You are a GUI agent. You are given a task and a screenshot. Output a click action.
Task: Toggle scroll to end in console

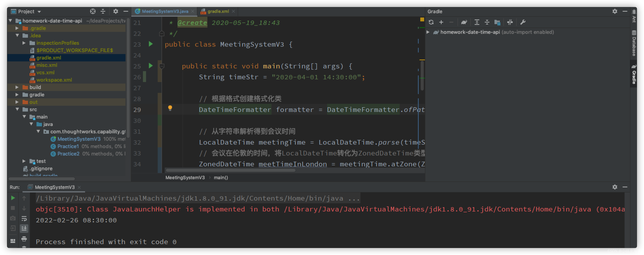(x=24, y=228)
